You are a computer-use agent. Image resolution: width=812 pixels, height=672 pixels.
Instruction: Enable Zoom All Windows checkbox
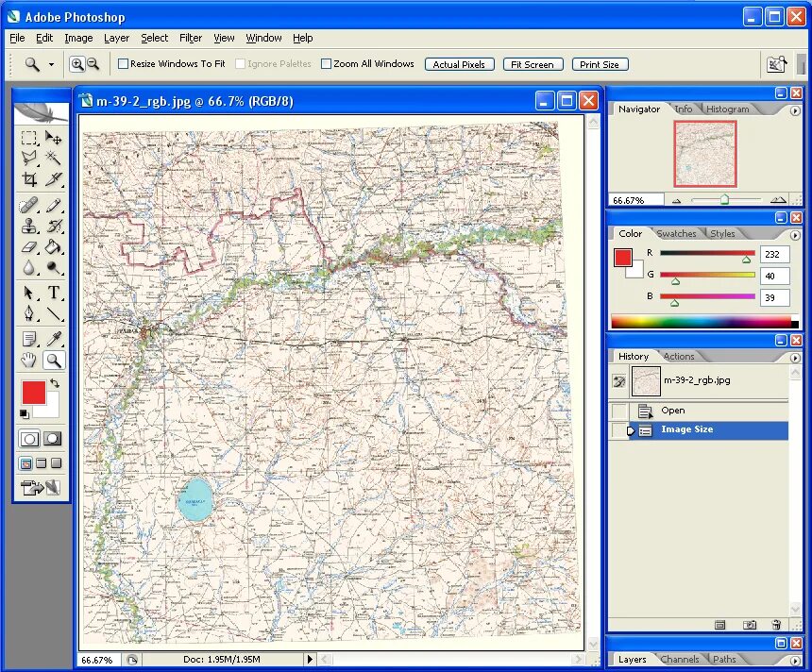click(327, 63)
